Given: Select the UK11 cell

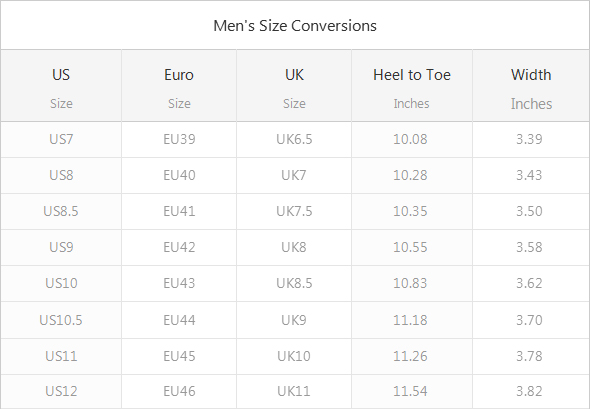Looking at the screenshot, I should pos(294,391).
